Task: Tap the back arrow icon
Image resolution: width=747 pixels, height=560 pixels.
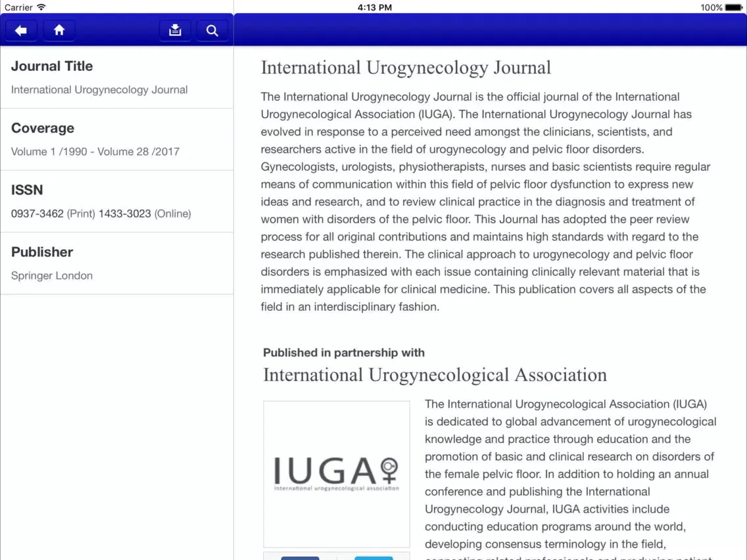Action: click(21, 30)
